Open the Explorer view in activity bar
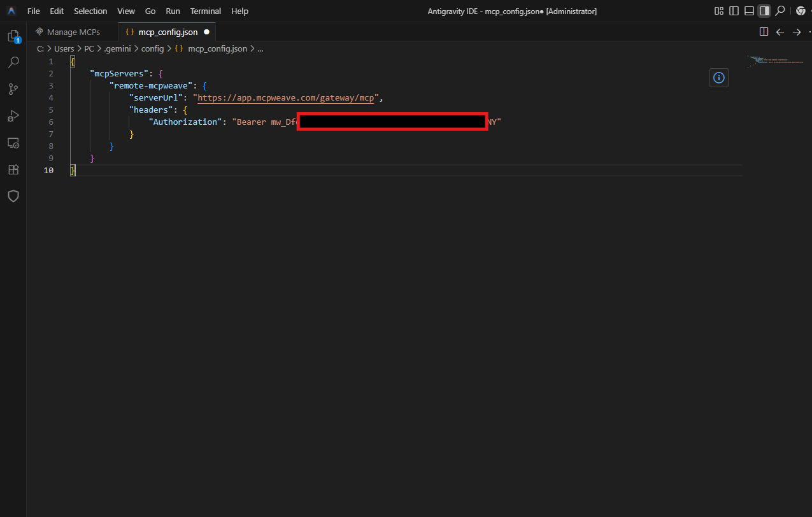The width and height of the screenshot is (812, 517). 13,36
